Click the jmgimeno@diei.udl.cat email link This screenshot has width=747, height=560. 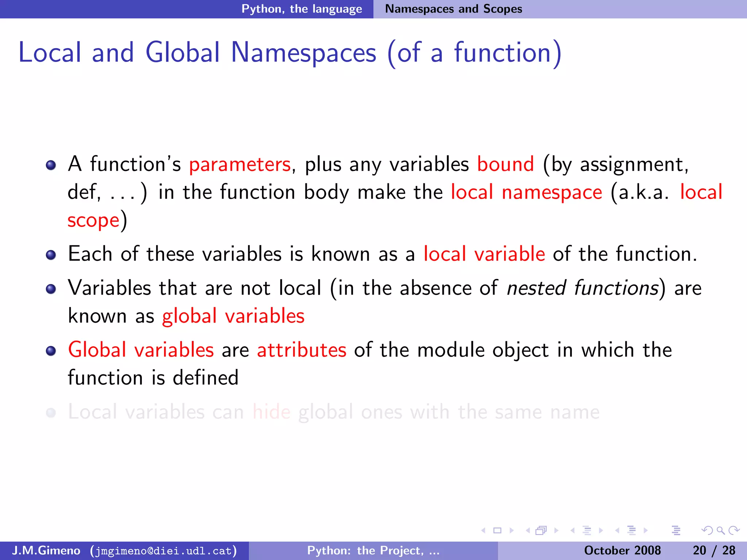163,551
